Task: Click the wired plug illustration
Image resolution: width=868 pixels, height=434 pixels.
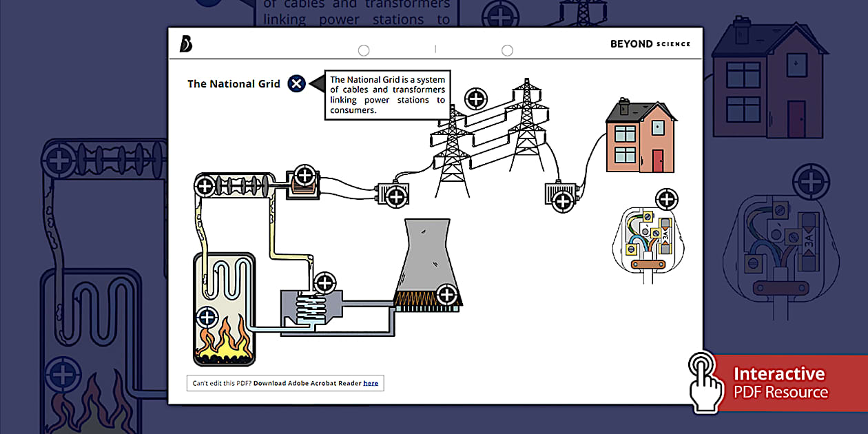Action: coord(646,241)
